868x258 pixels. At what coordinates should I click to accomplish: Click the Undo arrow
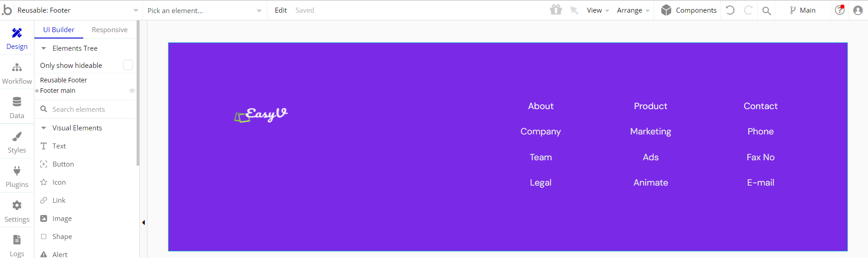click(730, 10)
